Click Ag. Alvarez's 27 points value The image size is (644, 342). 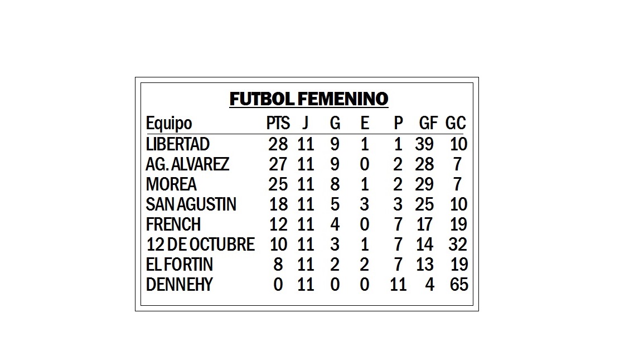tap(278, 164)
